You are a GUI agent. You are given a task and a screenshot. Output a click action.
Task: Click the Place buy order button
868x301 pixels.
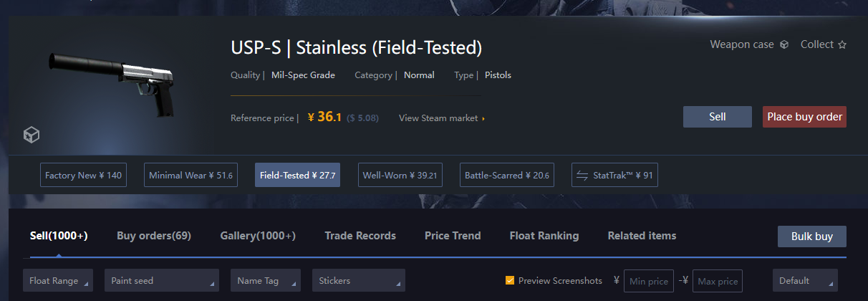(804, 117)
